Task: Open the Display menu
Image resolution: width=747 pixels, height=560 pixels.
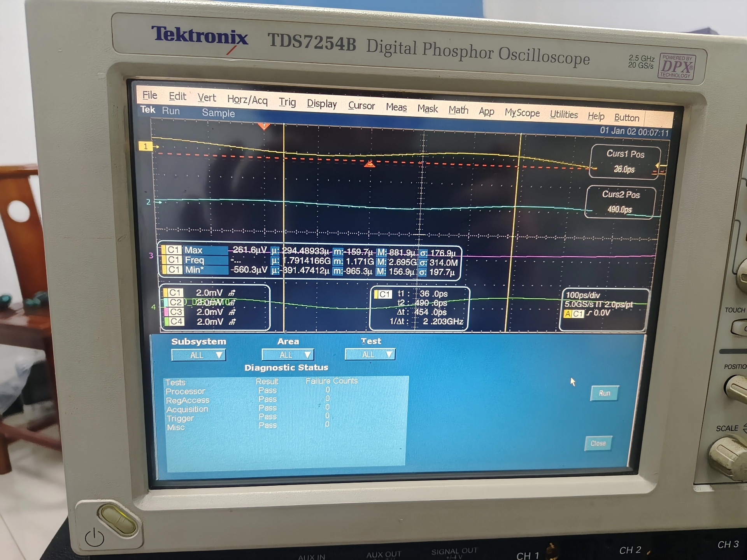Action: (322, 103)
